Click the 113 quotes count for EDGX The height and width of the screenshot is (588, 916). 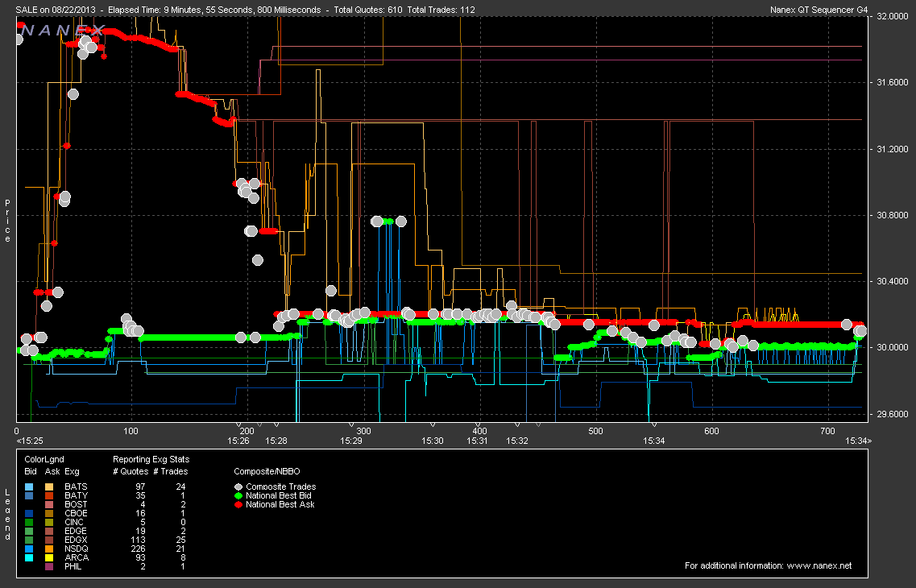tap(138, 540)
